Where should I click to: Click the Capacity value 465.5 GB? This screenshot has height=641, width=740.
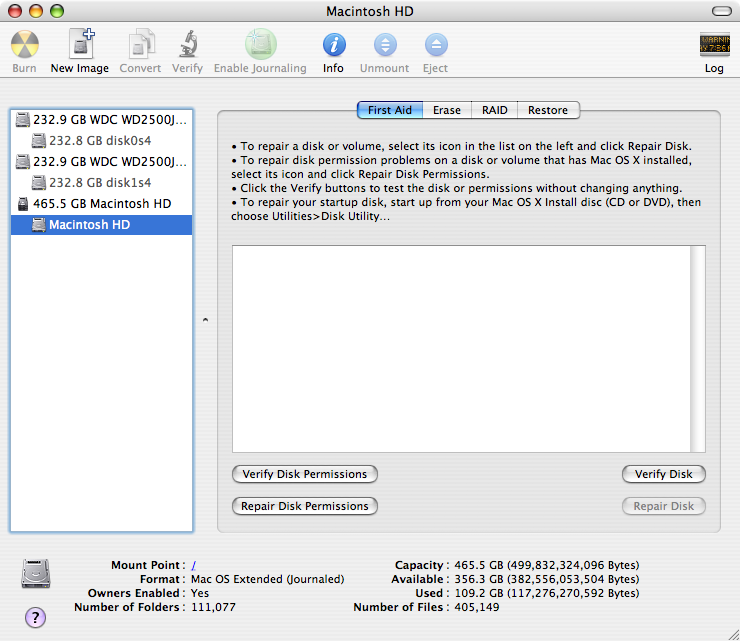[547, 565]
